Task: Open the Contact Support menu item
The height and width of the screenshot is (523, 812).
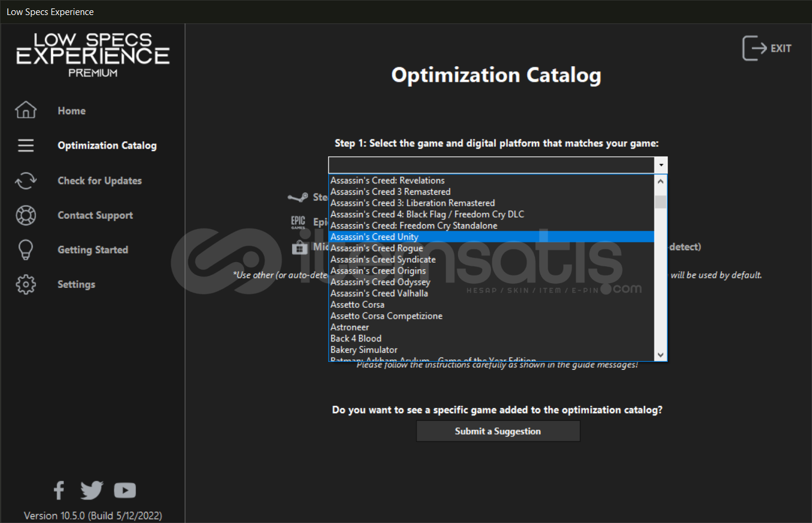Action: pyautogui.click(x=95, y=215)
